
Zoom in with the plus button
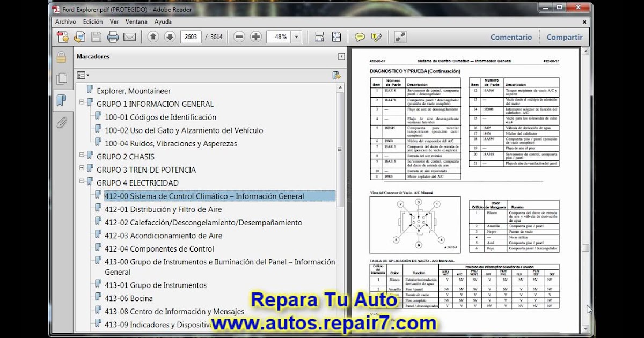pyautogui.click(x=256, y=37)
